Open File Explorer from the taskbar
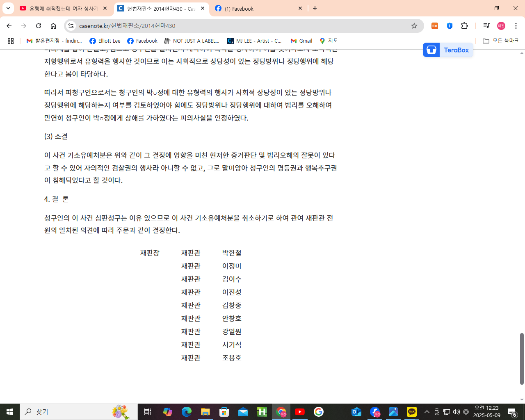This screenshot has width=525, height=420. (205, 412)
